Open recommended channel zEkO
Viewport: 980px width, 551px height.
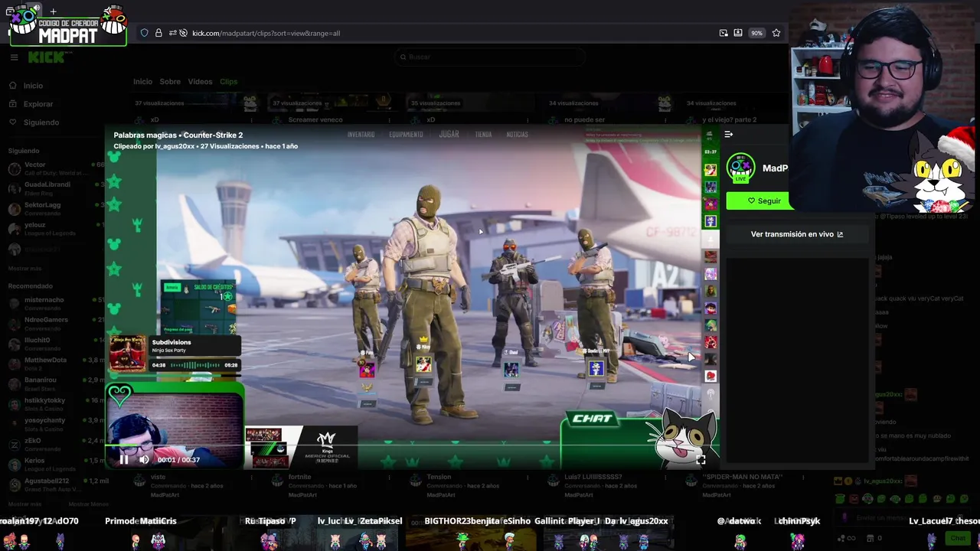[x=55, y=444]
